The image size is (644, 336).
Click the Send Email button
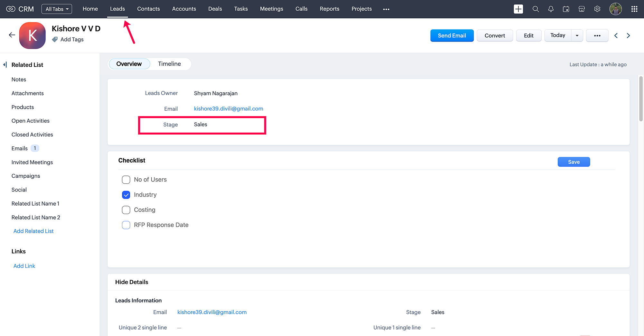click(x=452, y=36)
